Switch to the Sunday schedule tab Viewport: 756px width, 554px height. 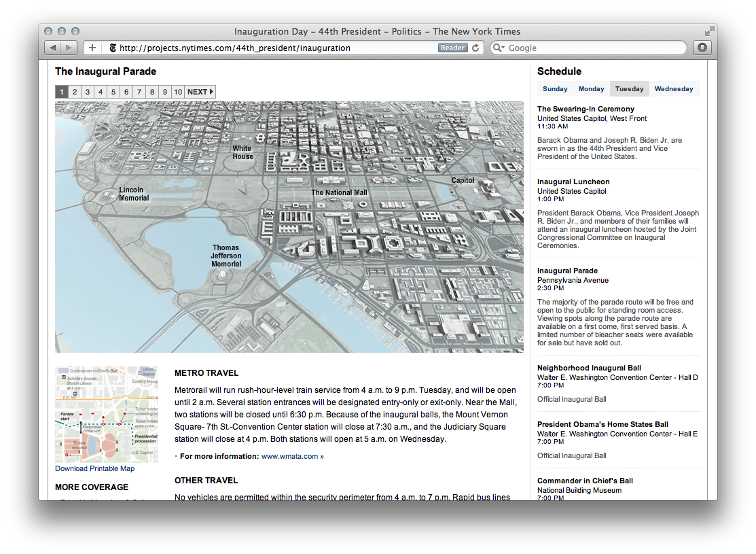pos(555,89)
